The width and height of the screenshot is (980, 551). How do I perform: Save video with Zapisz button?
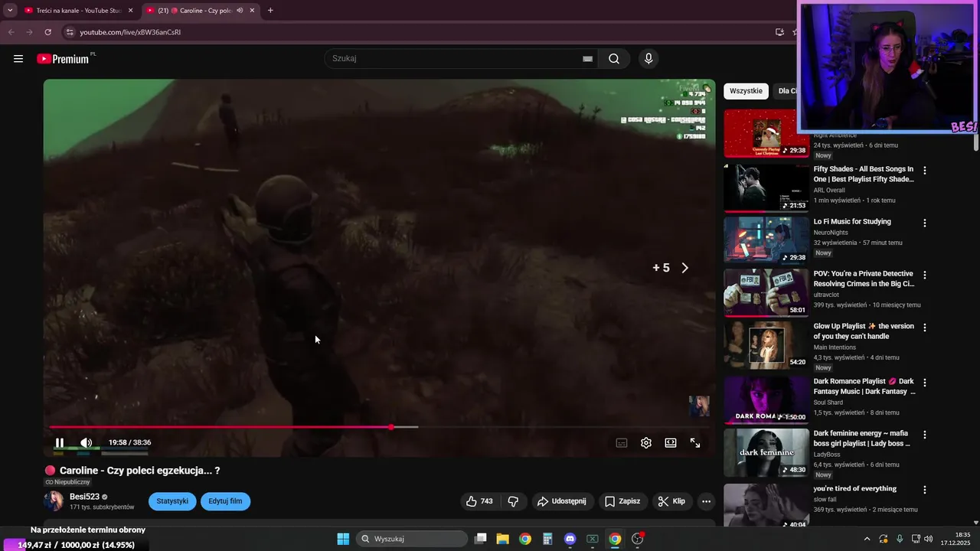(622, 501)
